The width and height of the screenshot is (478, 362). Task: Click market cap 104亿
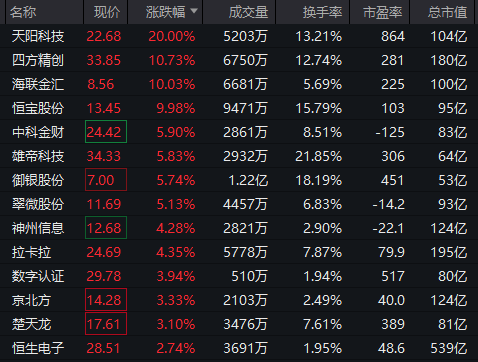tap(449, 36)
